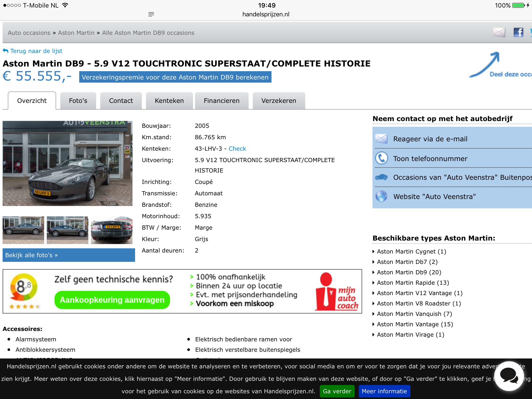Tap the battery status indicator
The image size is (532, 399).
[518, 5]
